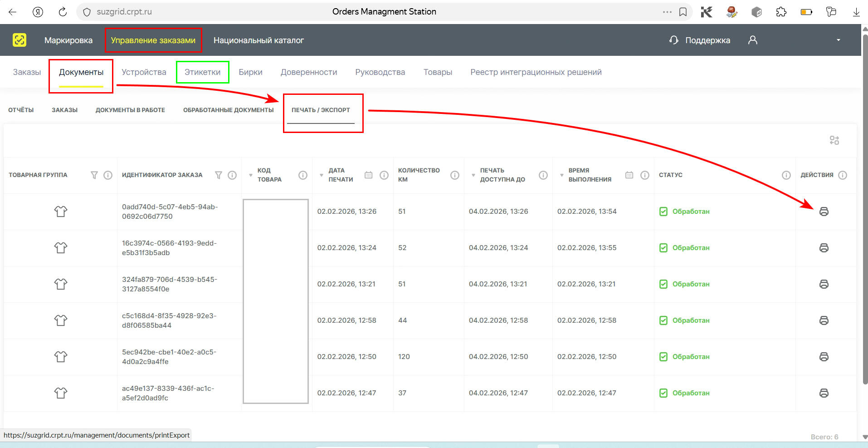868x448 pixels.
Task: Show info for Товарная группа column
Action: coord(108,175)
